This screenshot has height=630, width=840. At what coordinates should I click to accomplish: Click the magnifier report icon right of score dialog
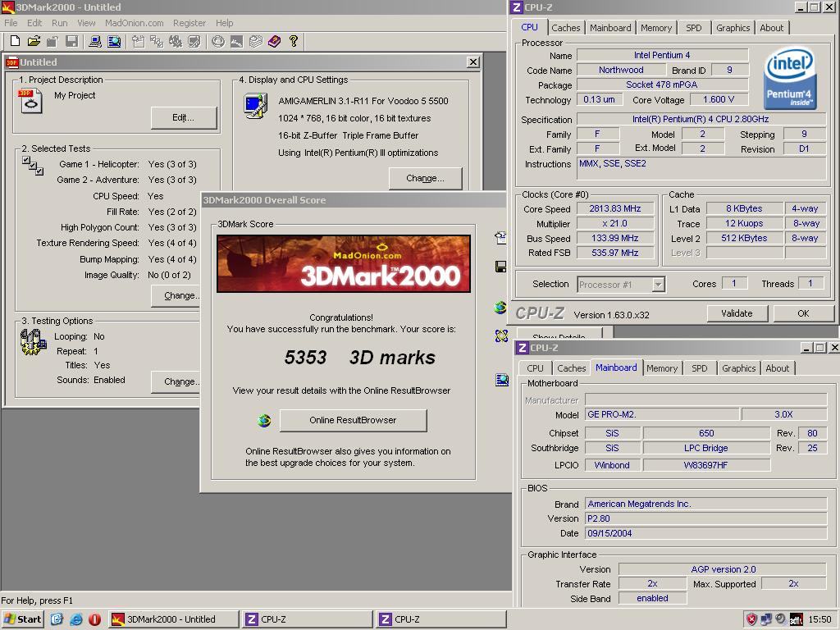[x=502, y=380]
